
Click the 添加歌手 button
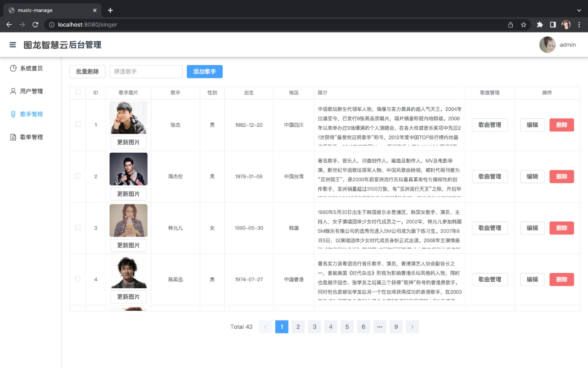(205, 71)
